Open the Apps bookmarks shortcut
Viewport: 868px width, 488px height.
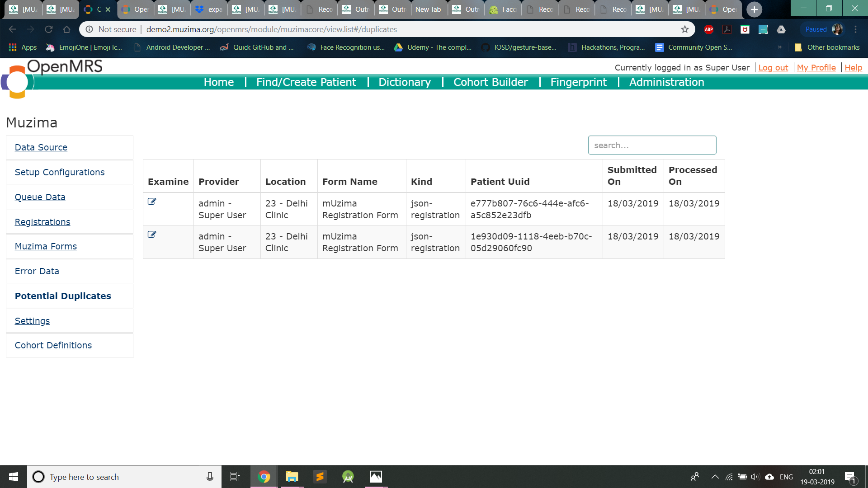pos(23,47)
